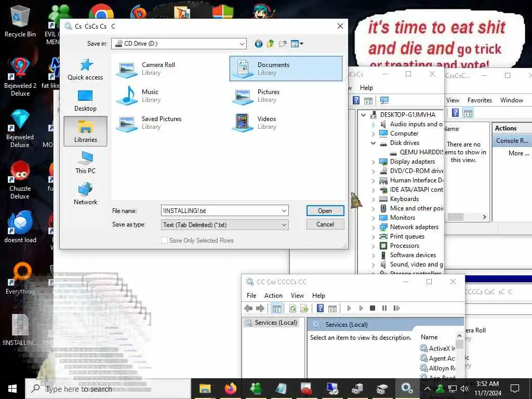532x399 pixels.
Task: Open the View Menu icon in save dialog
Action: pos(297,44)
